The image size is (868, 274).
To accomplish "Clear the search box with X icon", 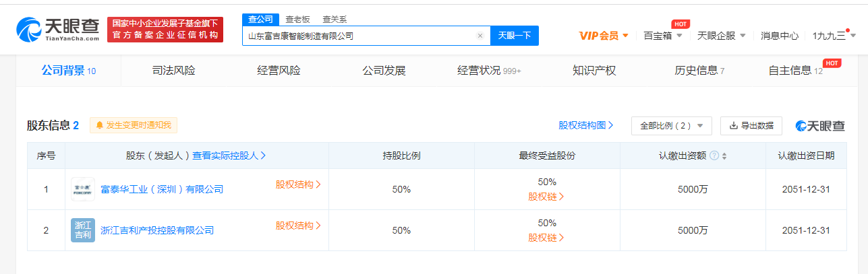I will (480, 36).
